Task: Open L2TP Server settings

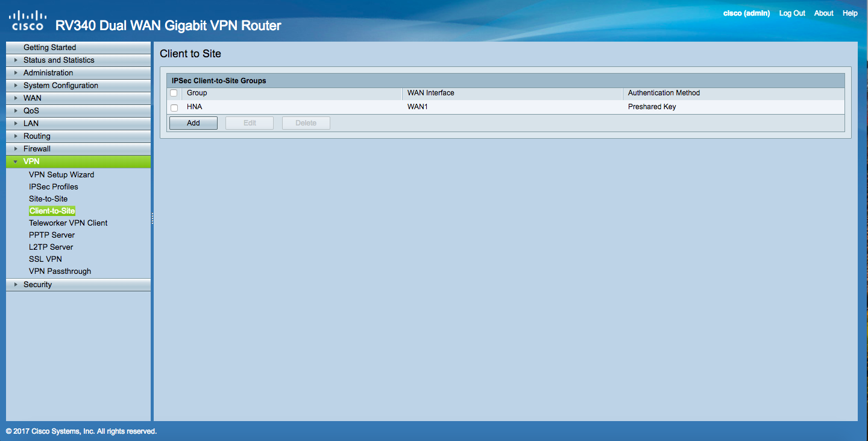Action: (51, 247)
